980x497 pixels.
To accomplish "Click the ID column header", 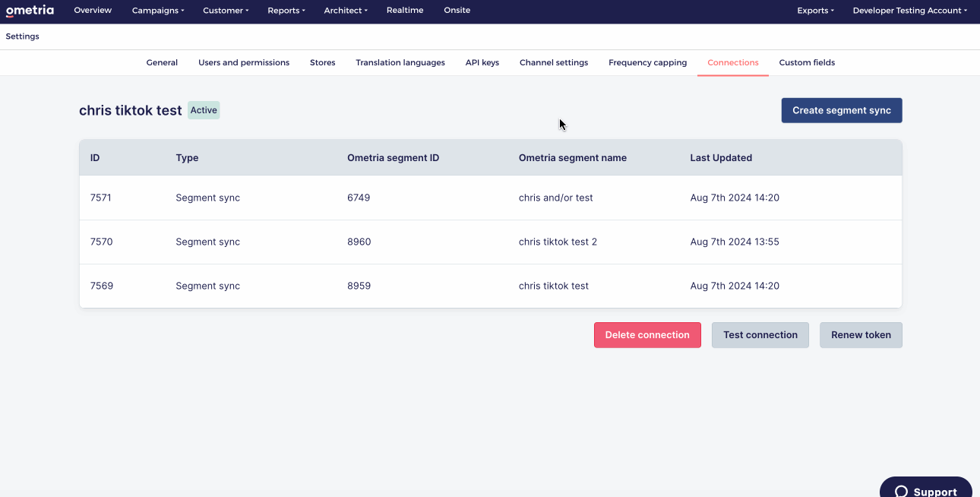I will [x=95, y=158].
